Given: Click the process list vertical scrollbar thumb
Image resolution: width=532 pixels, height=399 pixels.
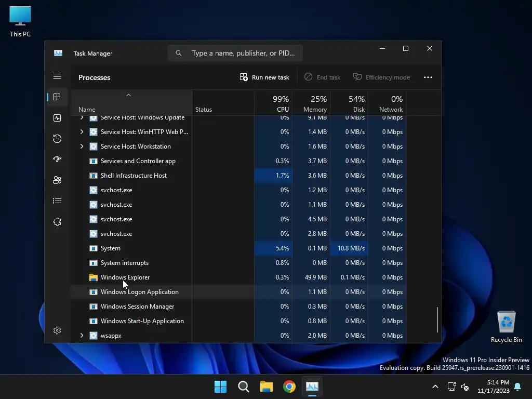Looking at the screenshot, I should click(437, 320).
